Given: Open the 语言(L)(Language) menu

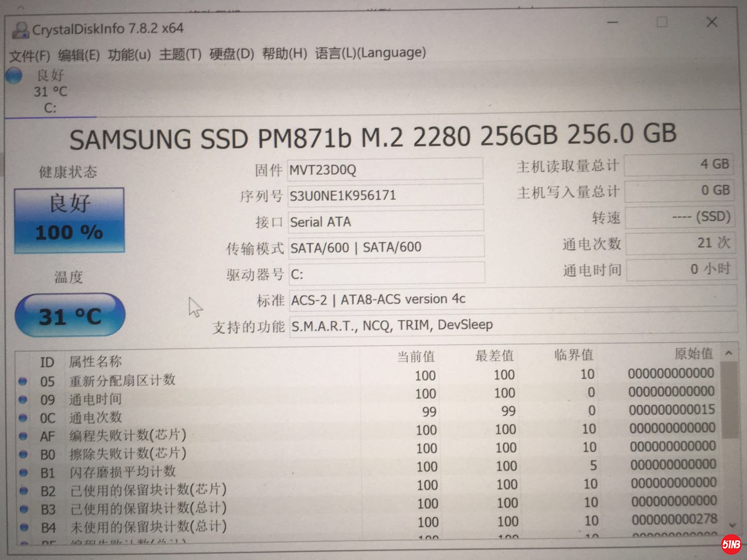Looking at the screenshot, I should point(370,53).
